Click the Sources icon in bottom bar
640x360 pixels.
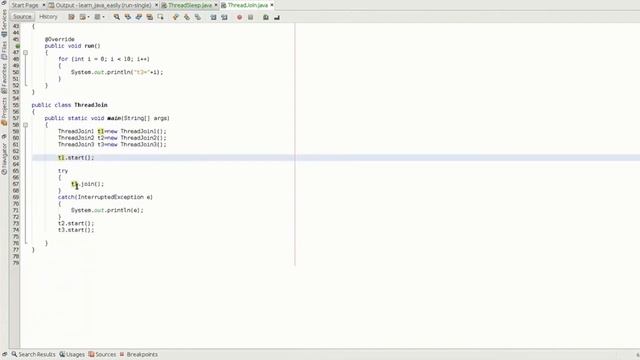coord(91,354)
